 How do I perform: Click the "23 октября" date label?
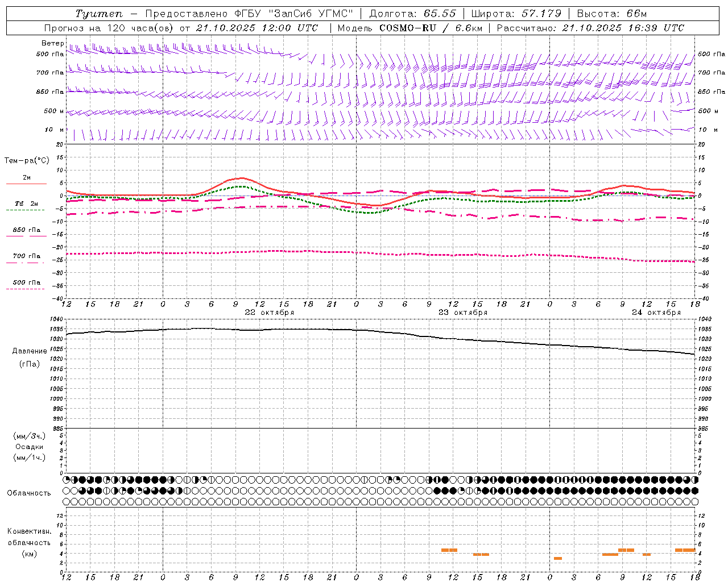pyautogui.click(x=463, y=312)
